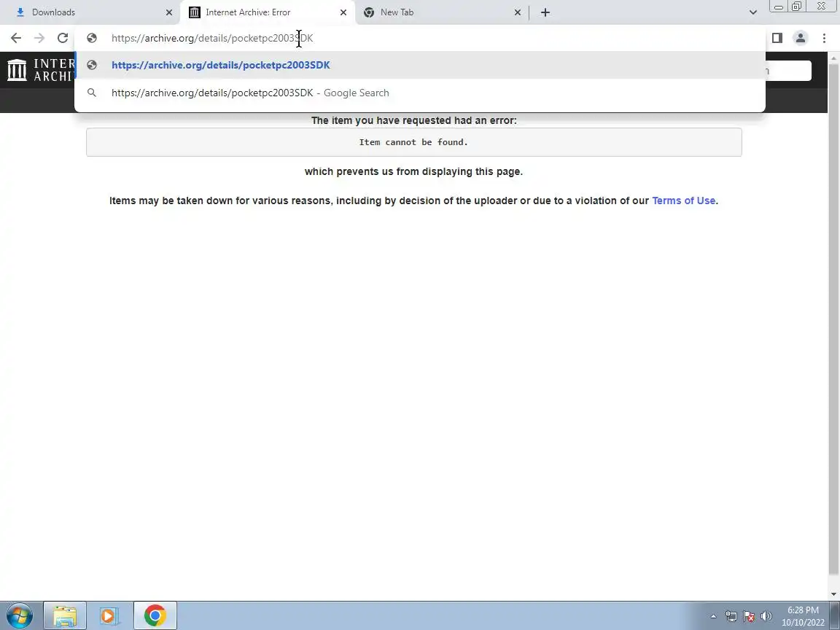Reload the Internet Archive error page
Screen dimensions: 840x630
[63, 38]
